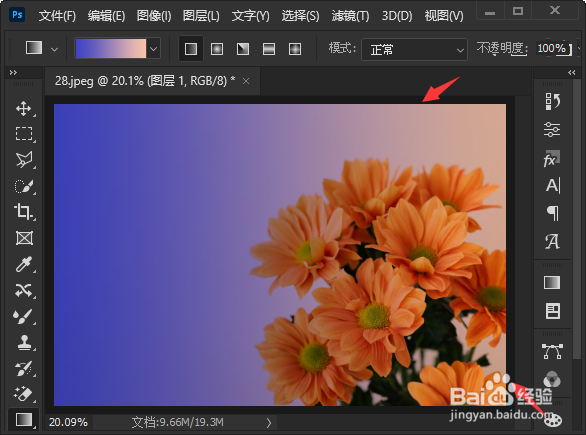
Task: Choose Linear gradient style
Action: [x=191, y=49]
